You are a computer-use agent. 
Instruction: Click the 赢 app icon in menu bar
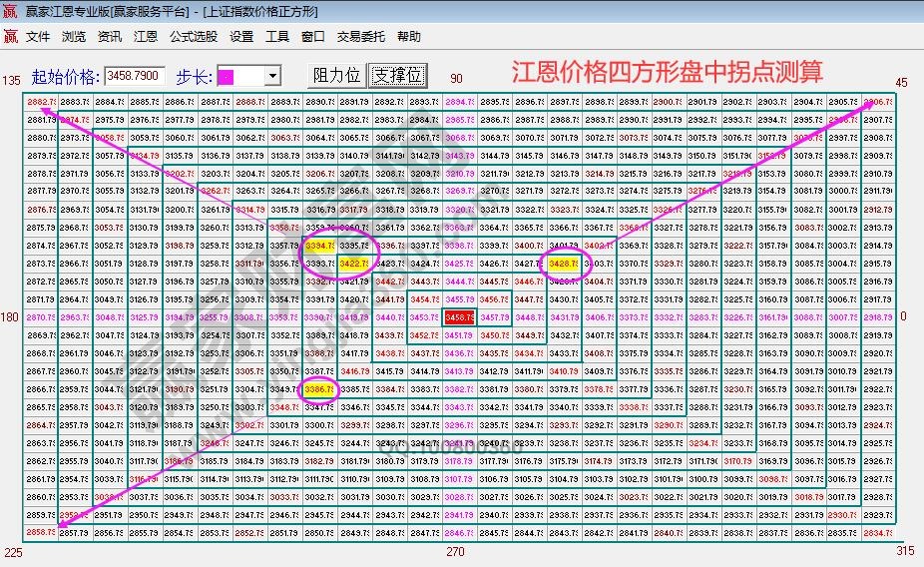tap(11, 37)
